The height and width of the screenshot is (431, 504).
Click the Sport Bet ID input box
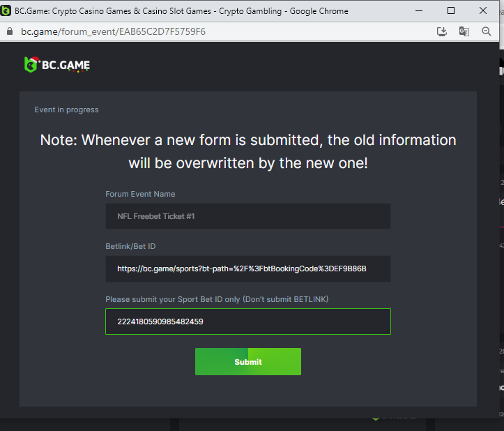[247, 322]
